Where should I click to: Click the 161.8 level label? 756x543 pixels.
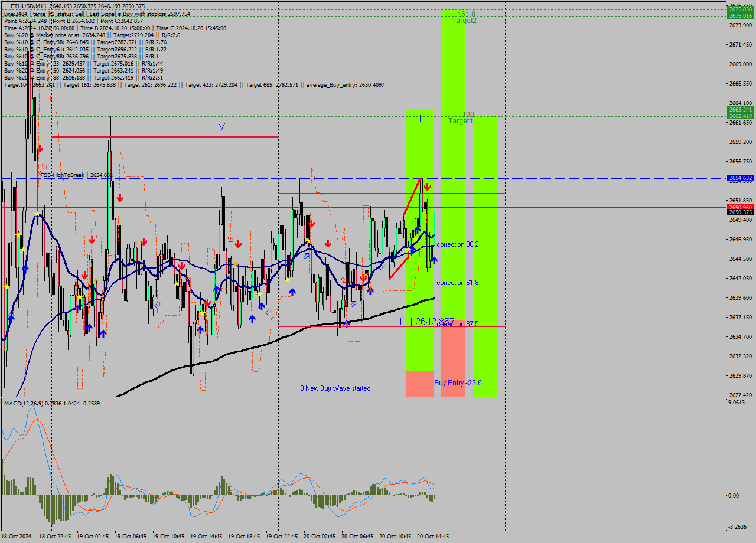click(x=467, y=14)
